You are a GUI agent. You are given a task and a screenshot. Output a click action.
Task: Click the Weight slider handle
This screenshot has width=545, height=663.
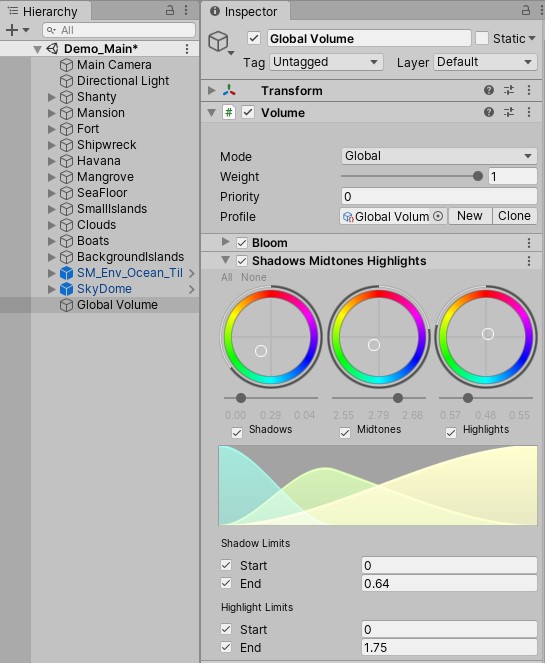coord(478,176)
